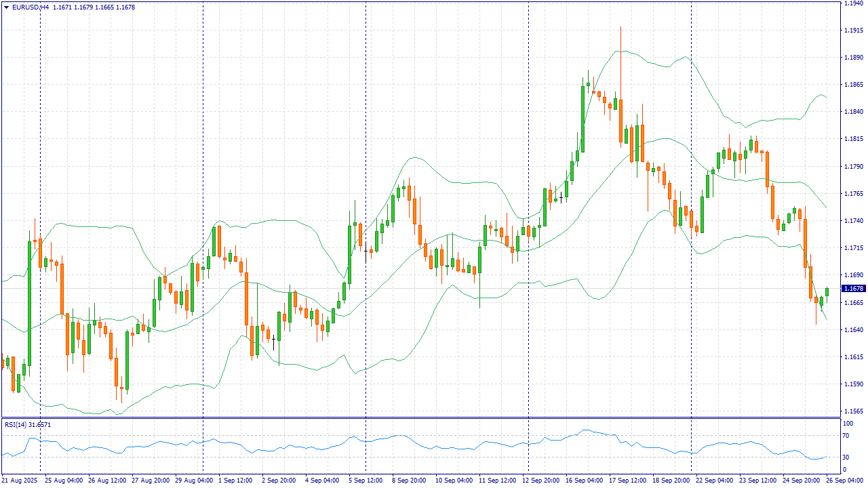Click the RSI 100 scale label
Image resolution: width=868 pixels, height=488 pixels.
point(847,424)
